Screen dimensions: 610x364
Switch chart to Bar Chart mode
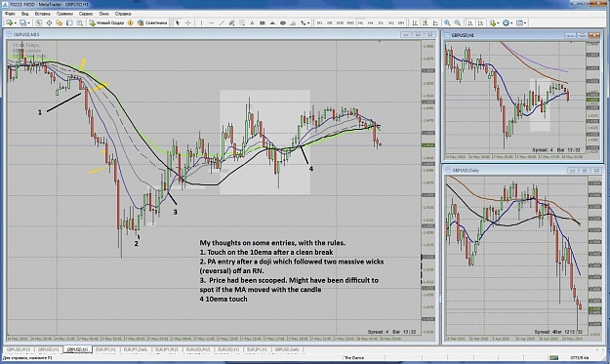coord(415,23)
